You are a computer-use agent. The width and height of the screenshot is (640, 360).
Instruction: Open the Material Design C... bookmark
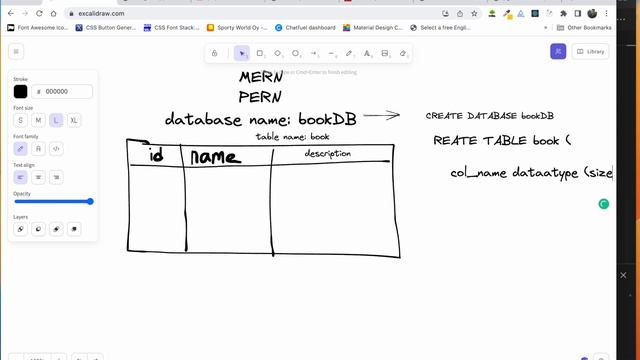coord(373,28)
